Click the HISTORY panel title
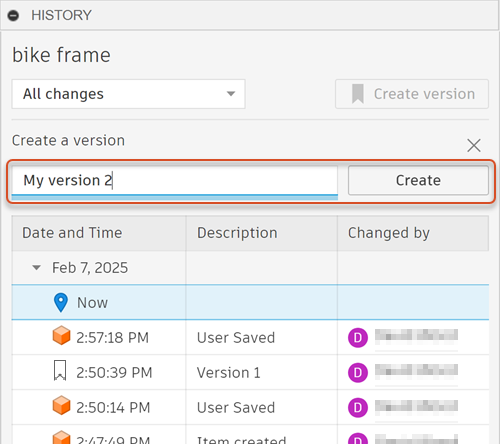 [61, 15]
